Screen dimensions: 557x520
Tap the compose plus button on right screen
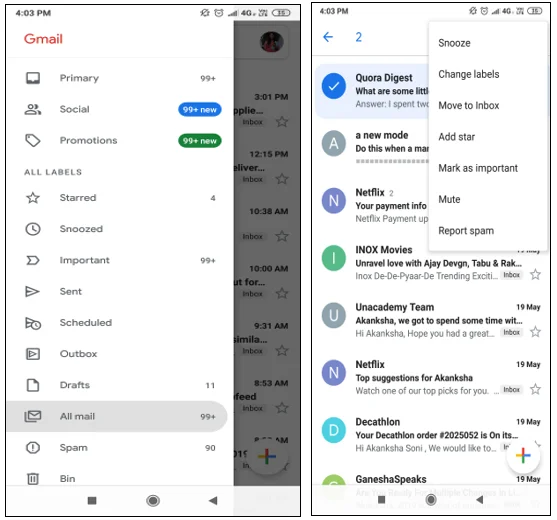(x=523, y=455)
